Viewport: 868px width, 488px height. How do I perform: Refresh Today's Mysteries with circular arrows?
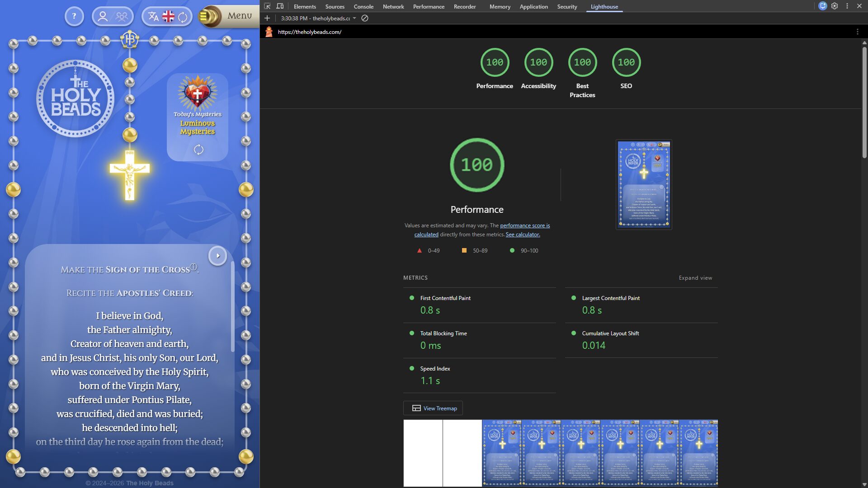[198, 150]
